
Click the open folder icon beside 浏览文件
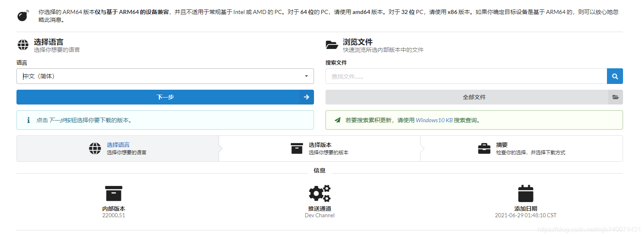pos(332,45)
